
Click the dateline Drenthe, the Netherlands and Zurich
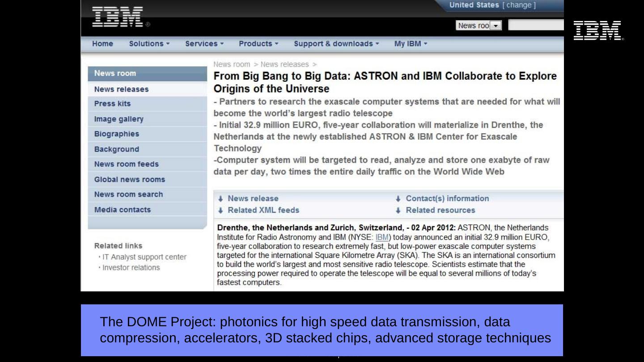[336, 228]
